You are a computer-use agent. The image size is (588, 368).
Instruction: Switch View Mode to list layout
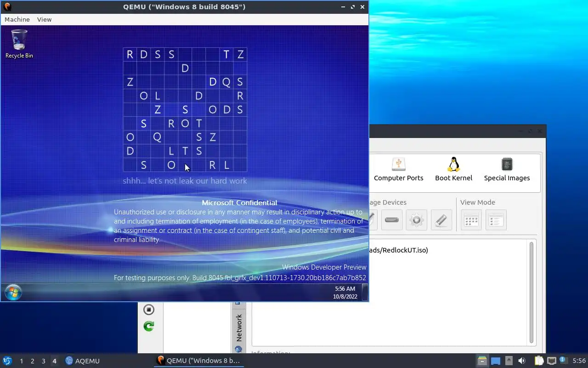(x=496, y=220)
